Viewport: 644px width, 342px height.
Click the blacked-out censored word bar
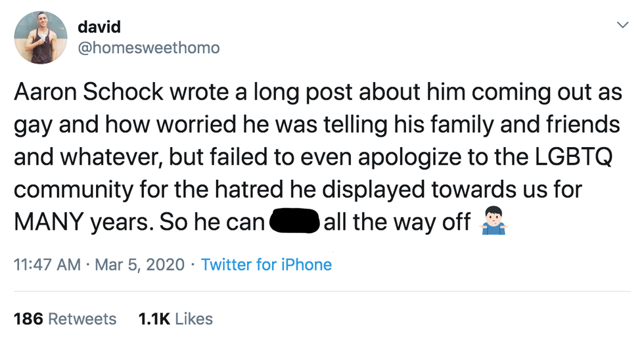(x=294, y=223)
